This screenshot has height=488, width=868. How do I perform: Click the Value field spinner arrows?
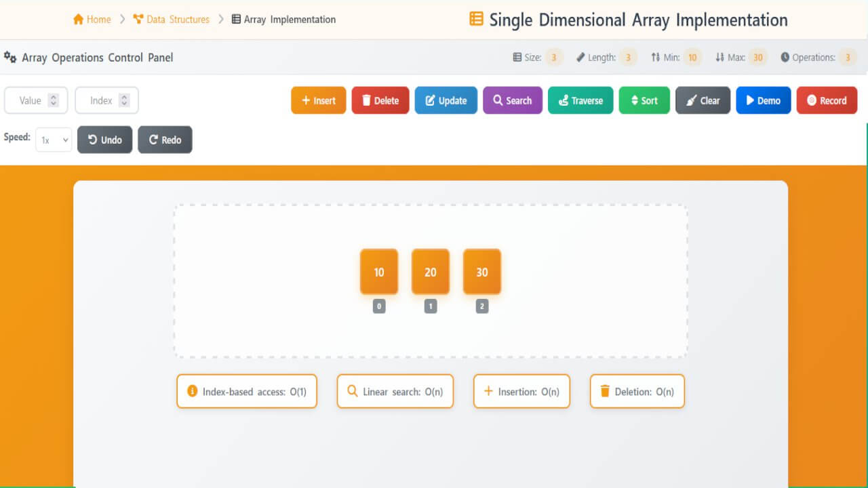54,100
